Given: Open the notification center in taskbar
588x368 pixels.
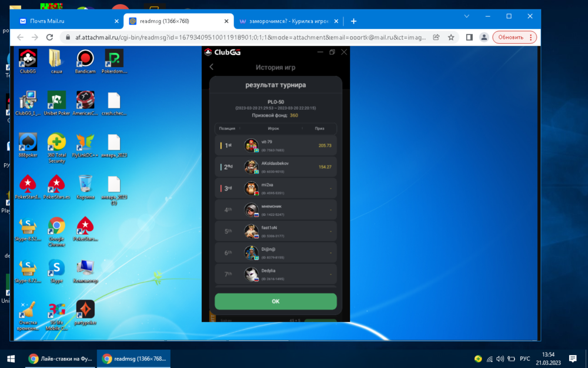Looking at the screenshot, I should [572, 359].
